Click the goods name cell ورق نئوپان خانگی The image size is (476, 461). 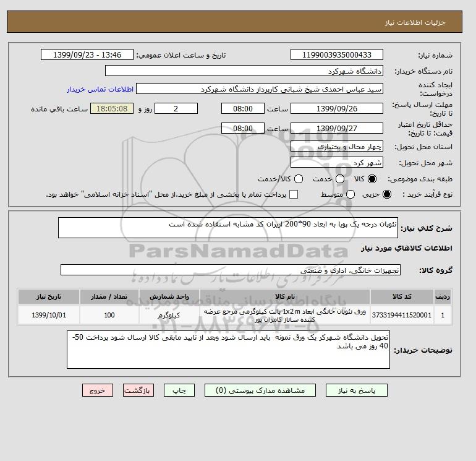click(x=285, y=315)
